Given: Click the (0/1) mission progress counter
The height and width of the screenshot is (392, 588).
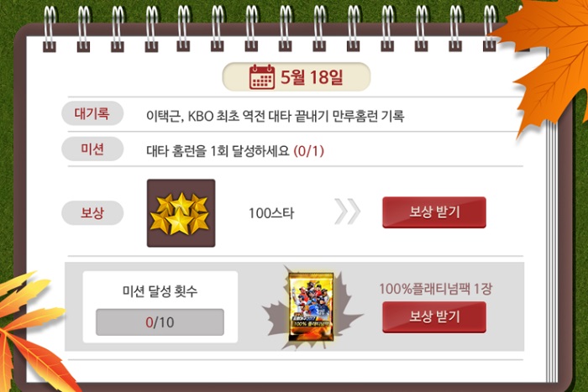Looking at the screenshot, I should (x=308, y=151).
